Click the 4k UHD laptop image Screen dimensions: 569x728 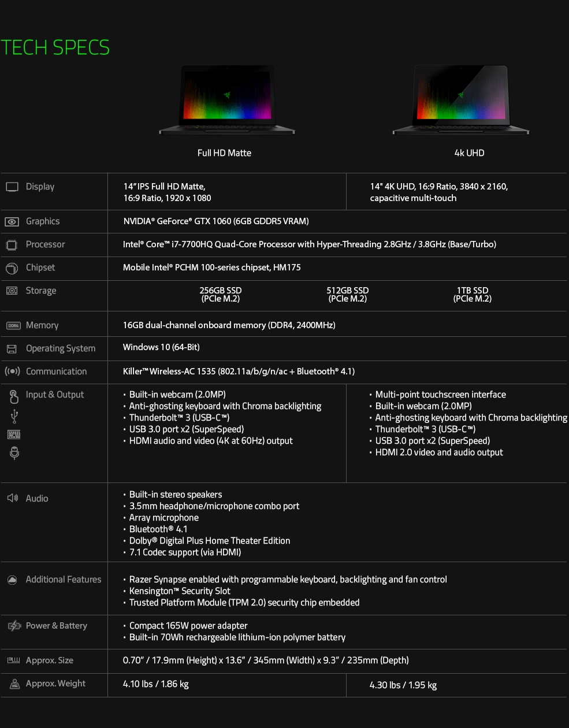(461, 100)
